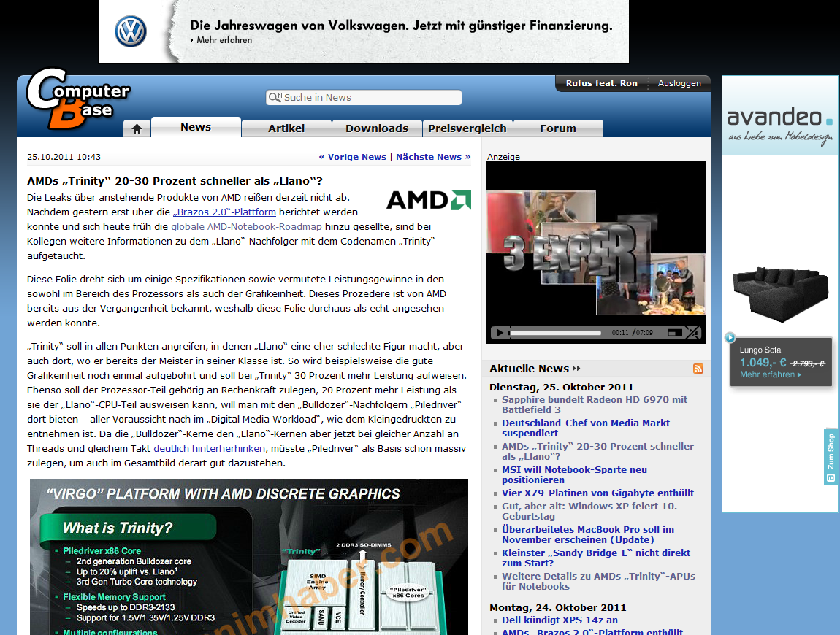Click the article headline AMDs Trinity
This screenshot has height=635, width=840.
175,181
